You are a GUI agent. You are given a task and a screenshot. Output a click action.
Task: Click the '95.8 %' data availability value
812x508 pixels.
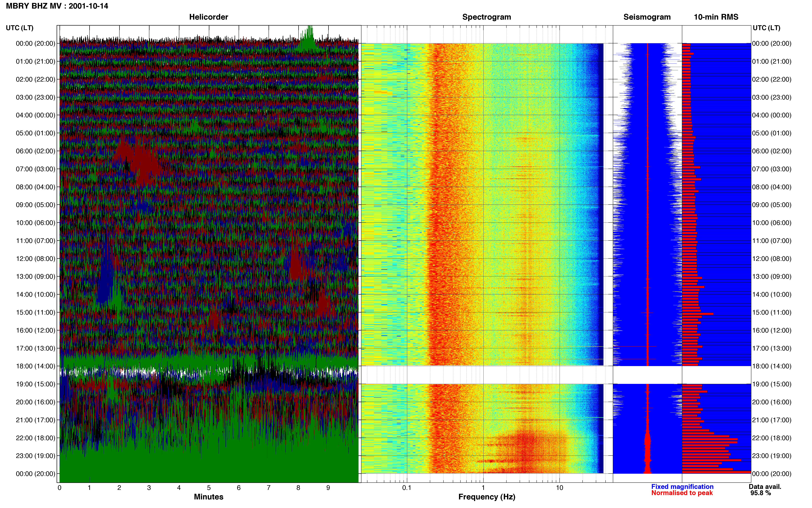click(x=761, y=493)
